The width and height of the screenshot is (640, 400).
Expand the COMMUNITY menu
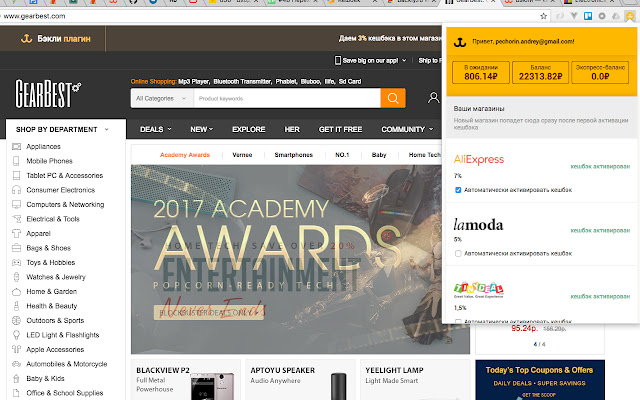coord(407,129)
